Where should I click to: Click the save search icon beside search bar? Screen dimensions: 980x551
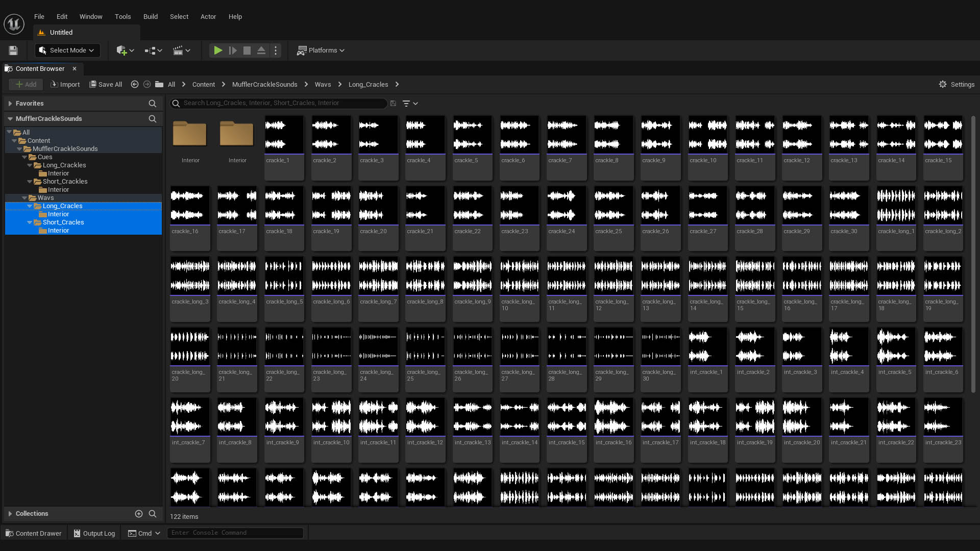click(393, 104)
